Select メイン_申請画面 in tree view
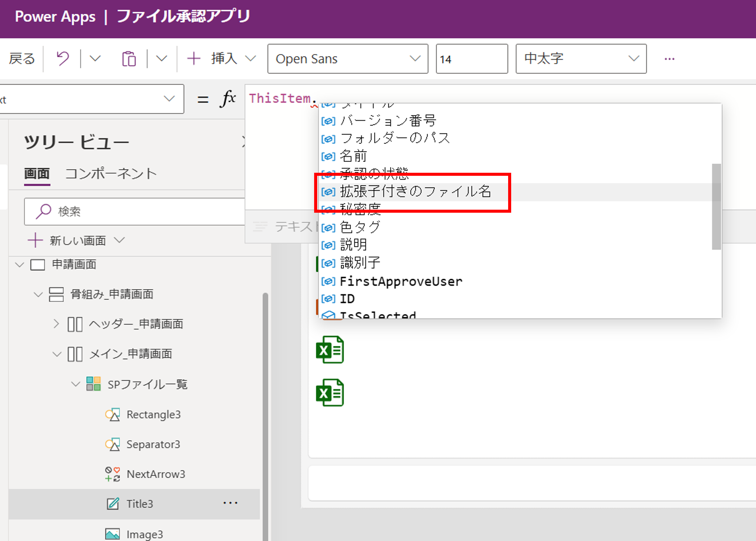The image size is (756, 541). pyautogui.click(x=131, y=354)
